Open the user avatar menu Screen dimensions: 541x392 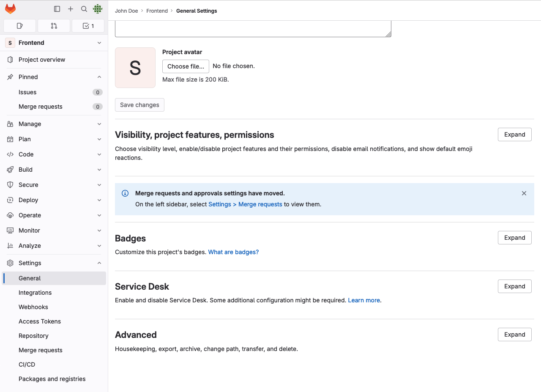pos(98,9)
